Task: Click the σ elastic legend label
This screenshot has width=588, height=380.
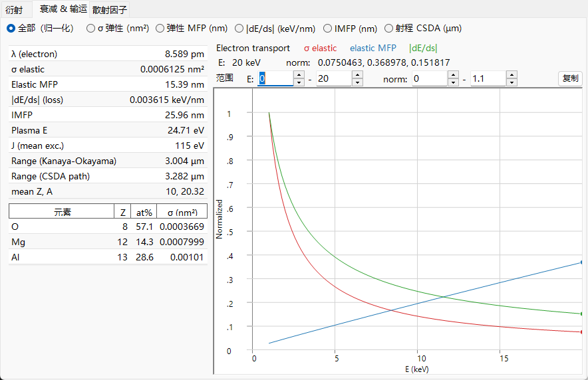Action: 320,48
